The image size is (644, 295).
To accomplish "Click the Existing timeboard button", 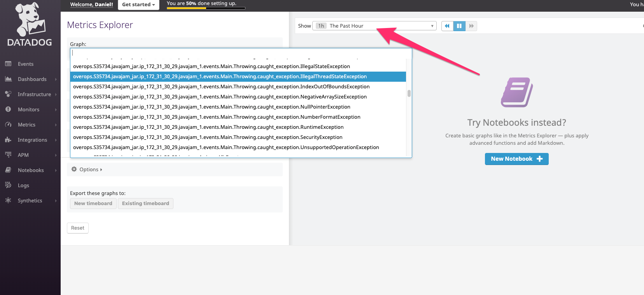I will tap(145, 204).
